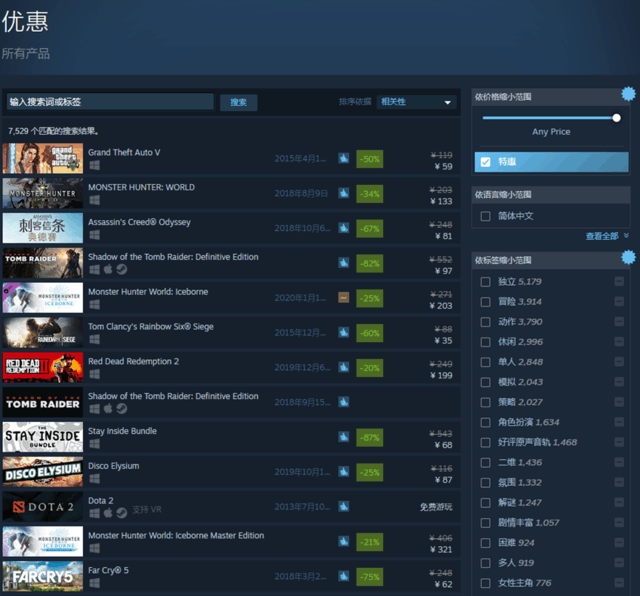Open the Assassin's Creed Odyssey title link
Viewport: 640px width, 596px height.
tap(139, 222)
